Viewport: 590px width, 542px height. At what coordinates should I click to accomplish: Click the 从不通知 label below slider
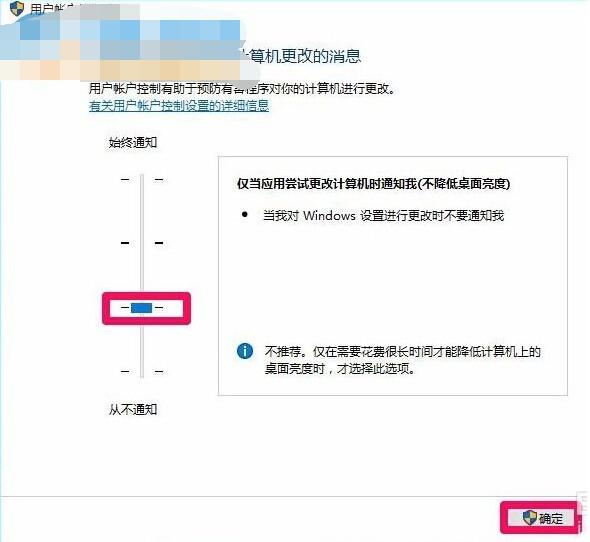point(133,409)
